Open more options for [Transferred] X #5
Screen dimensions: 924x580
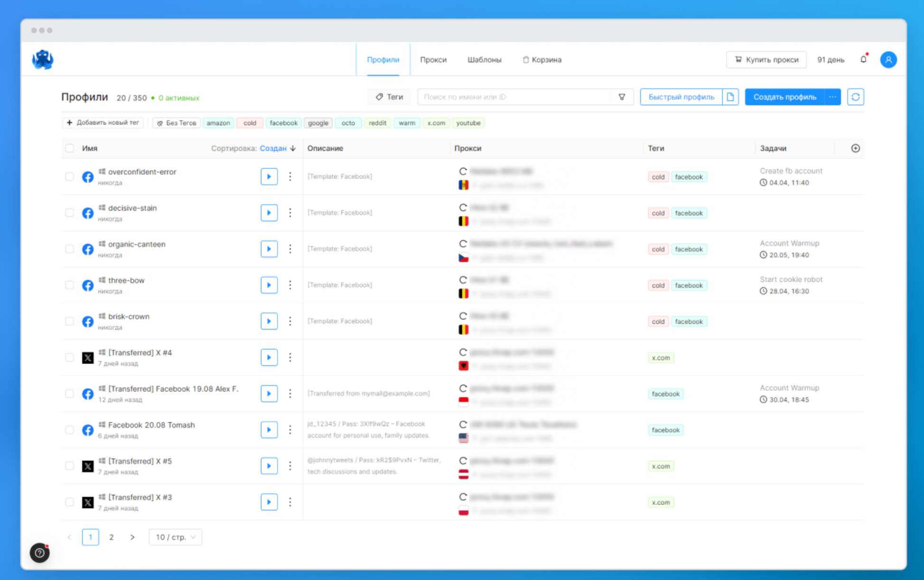[x=290, y=466]
